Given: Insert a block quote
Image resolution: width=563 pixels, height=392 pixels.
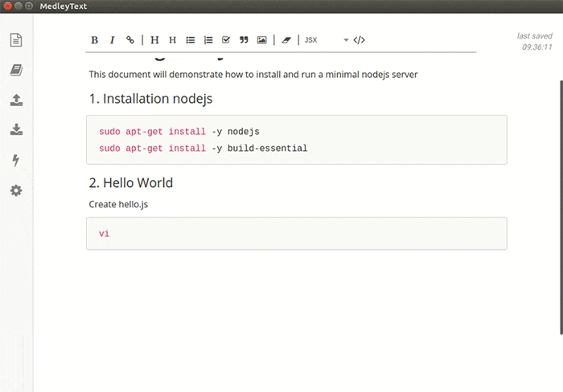Looking at the screenshot, I should click(x=244, y=39).
